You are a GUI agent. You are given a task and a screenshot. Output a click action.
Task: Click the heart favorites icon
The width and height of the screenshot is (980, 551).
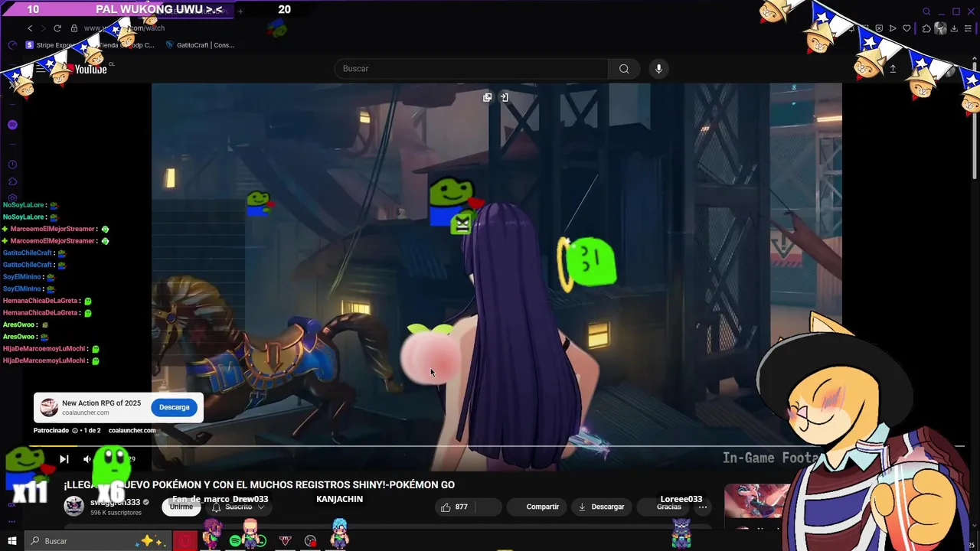coord(906,28)
